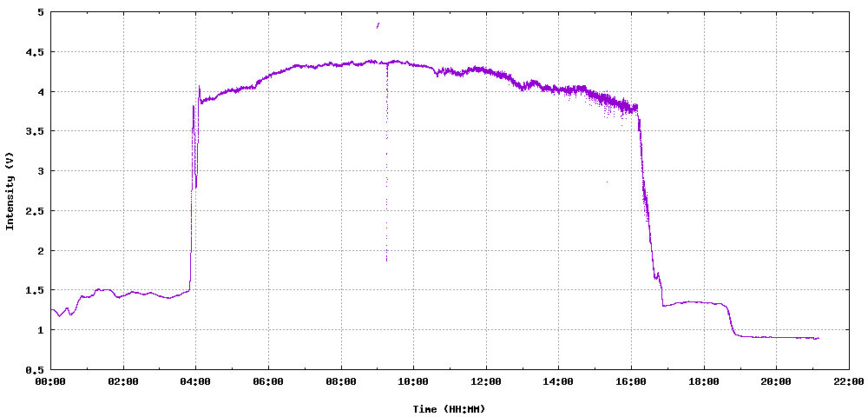
Task: Click the Time (HH:MM) axis title
Action: [450, 409]
